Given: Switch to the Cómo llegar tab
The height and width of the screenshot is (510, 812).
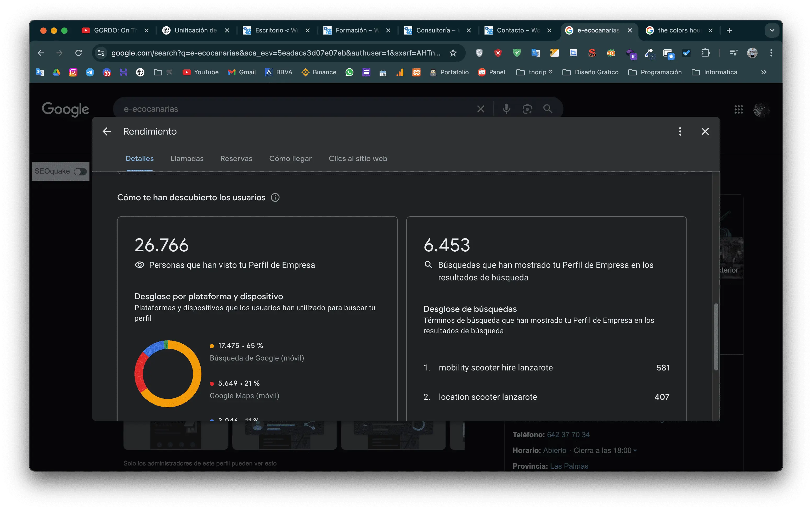Looking at the screenshot, I should tap(290, 159).
